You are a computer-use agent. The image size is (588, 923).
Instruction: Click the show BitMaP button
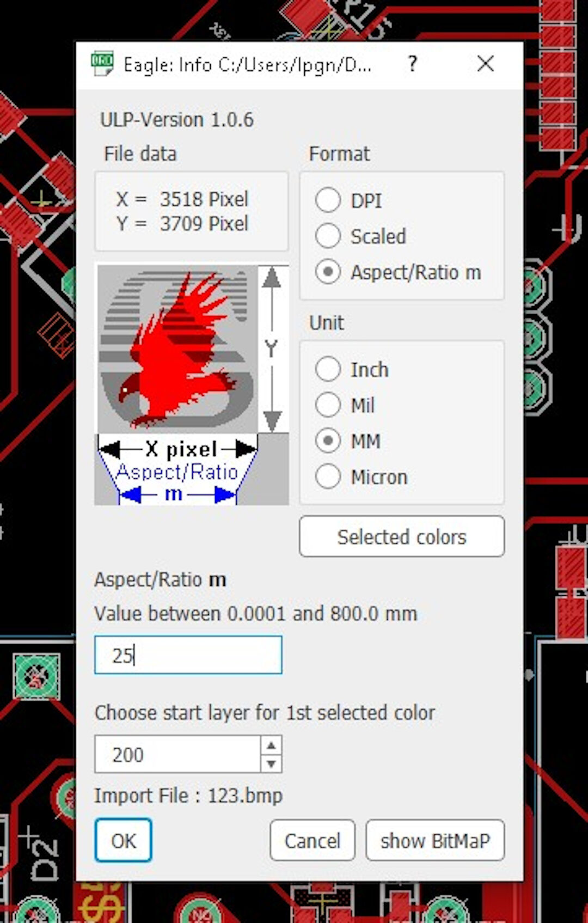pyautogui.click(x=435, y=841)
